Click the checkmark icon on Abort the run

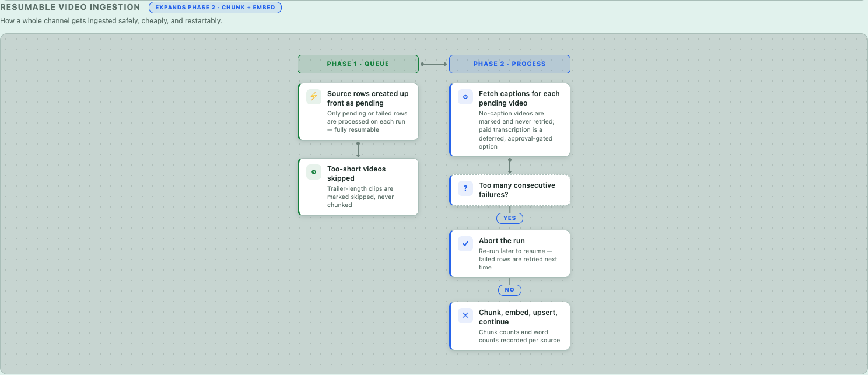(x=466, y=244)
